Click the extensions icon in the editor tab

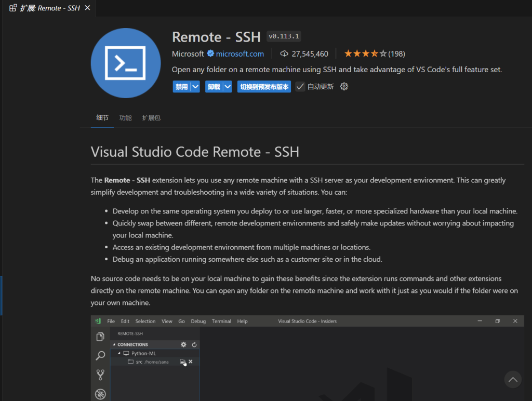click(x=13, y=8)
